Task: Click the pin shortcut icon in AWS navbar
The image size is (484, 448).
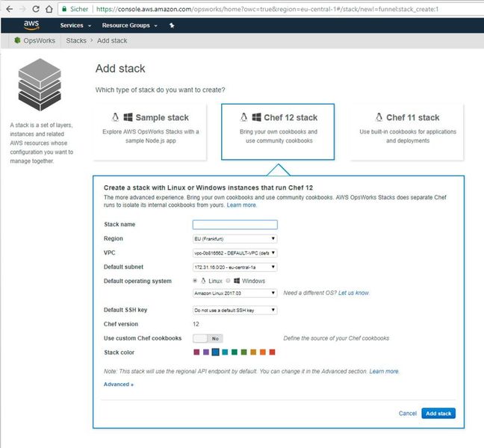Action: 172,25
